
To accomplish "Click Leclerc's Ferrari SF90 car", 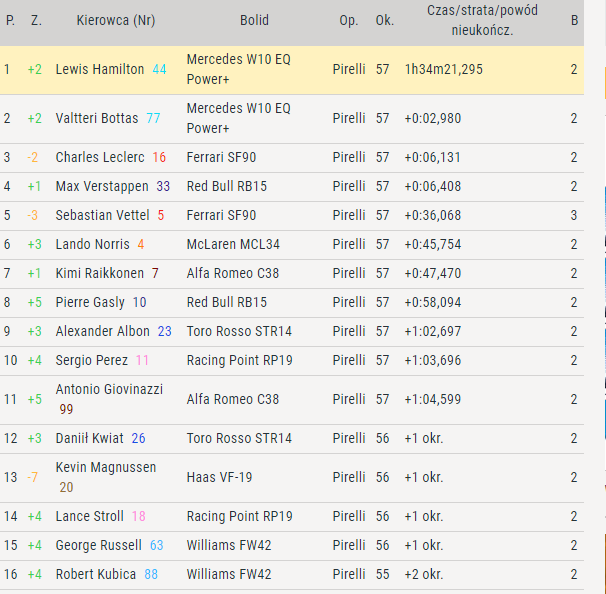I will (221, 157).
